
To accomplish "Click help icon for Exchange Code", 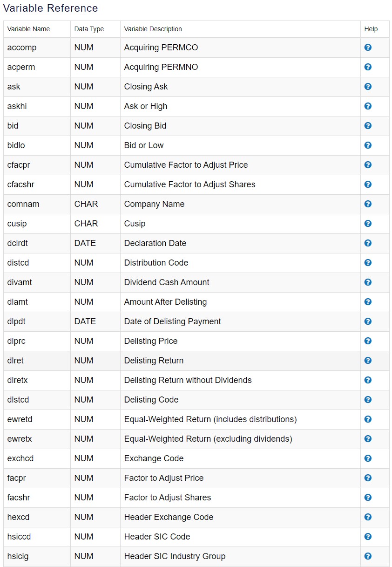I will click(x=368, y=458).
